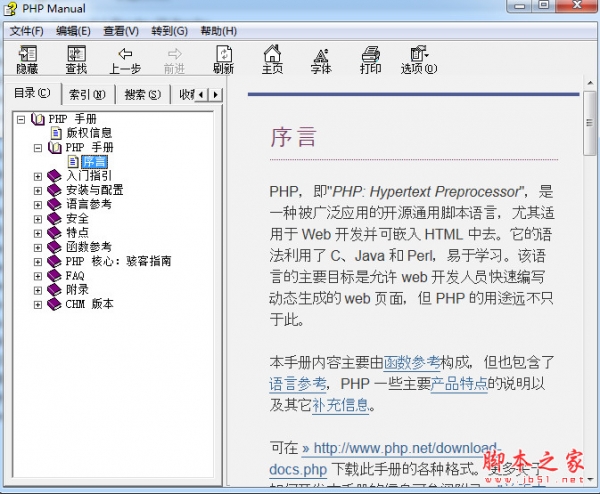Open the 文件(F) menu
The width and height of the screenshot is (600, 494).
click(x=26, y=31)
